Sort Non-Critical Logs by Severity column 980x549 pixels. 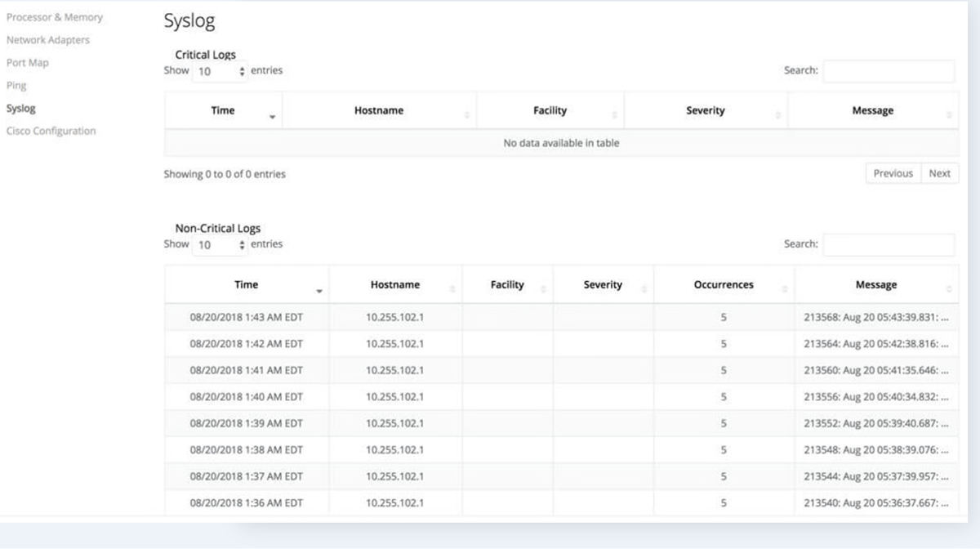[603, 285]
